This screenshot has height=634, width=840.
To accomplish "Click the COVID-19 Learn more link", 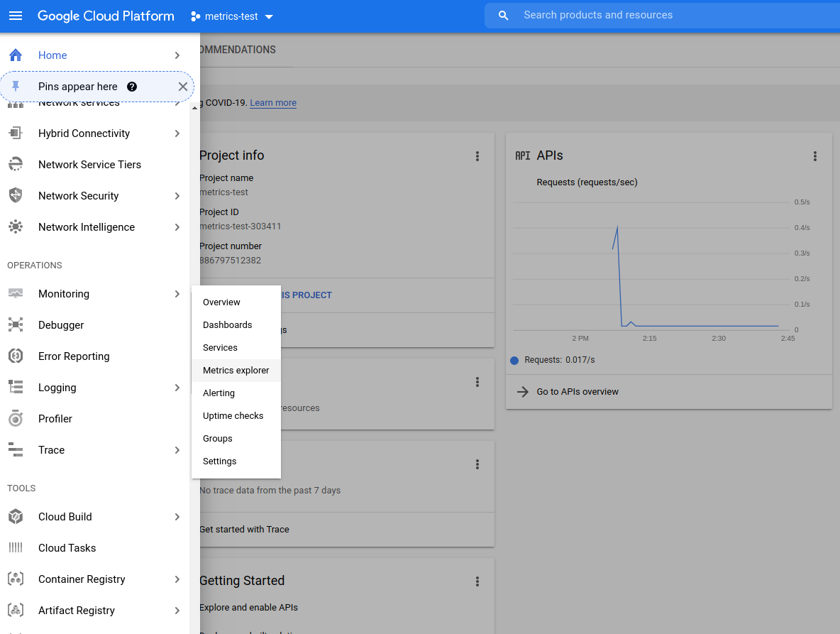I will (x=272, y=102).
